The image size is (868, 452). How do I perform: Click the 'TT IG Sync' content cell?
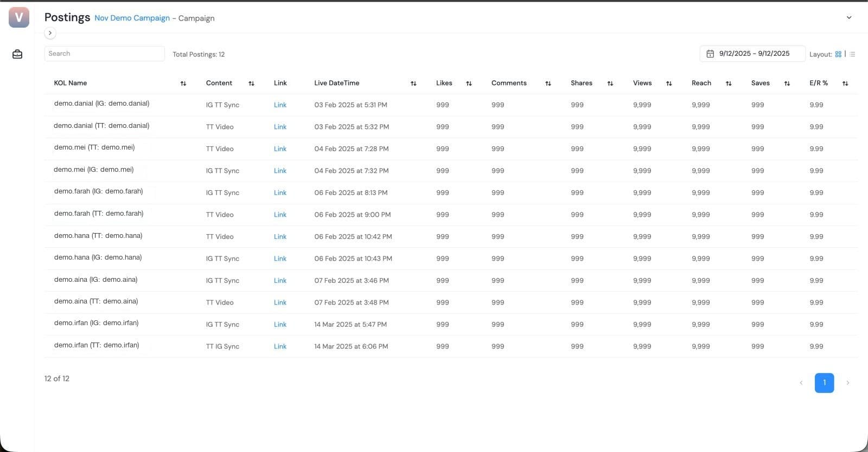tap(222, 347)
